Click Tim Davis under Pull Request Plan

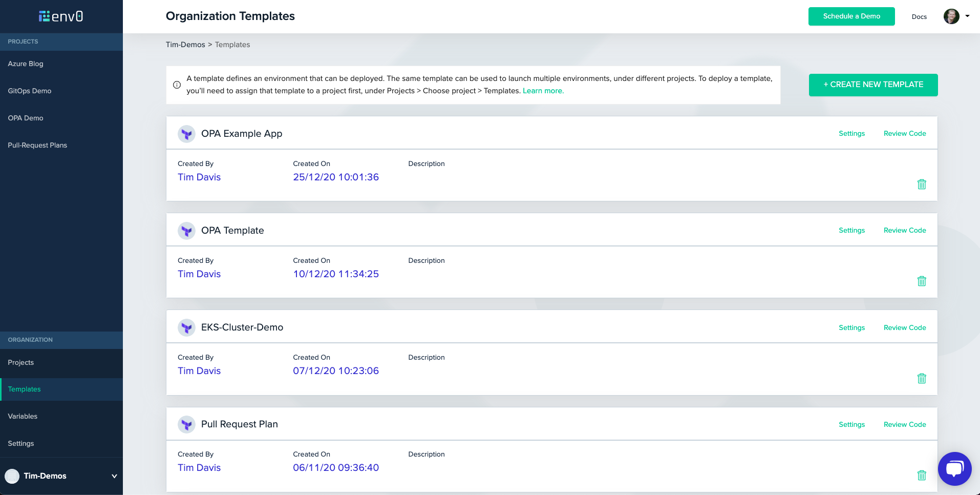[x=199, y=468]
